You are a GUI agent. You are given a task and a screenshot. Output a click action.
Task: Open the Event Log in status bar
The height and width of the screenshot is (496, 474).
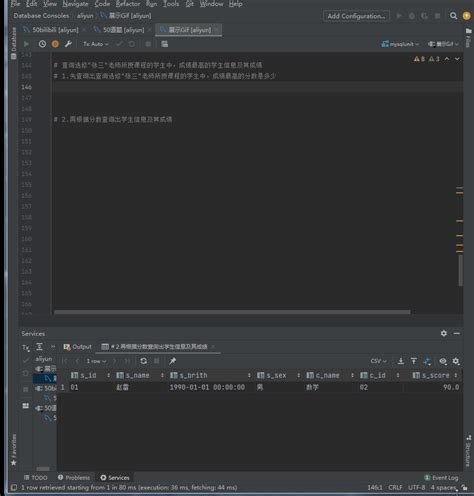click(x=441, y=478)
